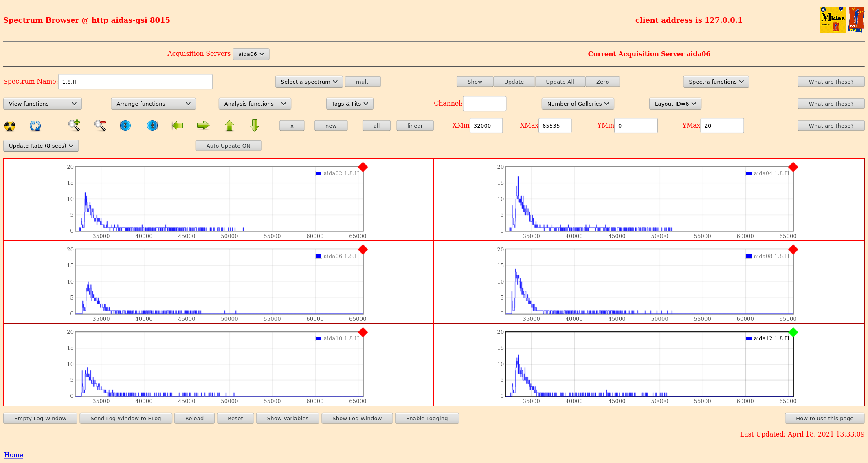868x463 pixels.
Task: Click the green up arrow icon
Action: (x=229, y=126)
